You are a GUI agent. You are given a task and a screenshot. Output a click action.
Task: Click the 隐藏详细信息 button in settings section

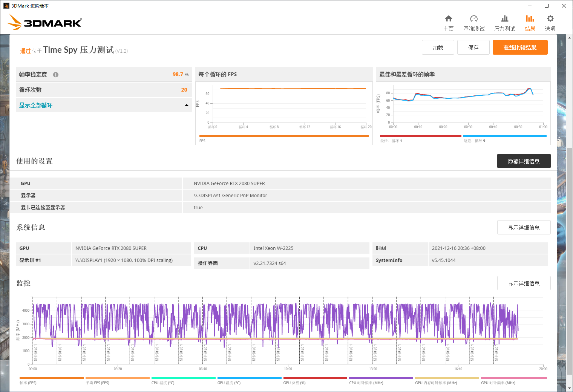click(x=524, y=161)
